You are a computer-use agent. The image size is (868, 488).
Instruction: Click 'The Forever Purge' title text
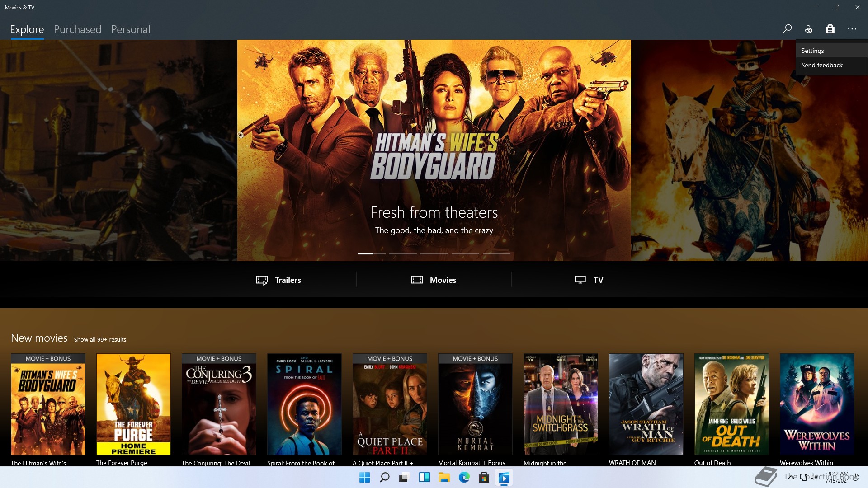pyautogui.click(x=122, y=463)
